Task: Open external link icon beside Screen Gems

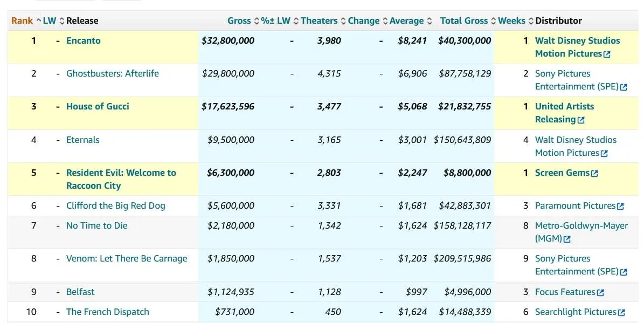Action: (x=594, y=174)
